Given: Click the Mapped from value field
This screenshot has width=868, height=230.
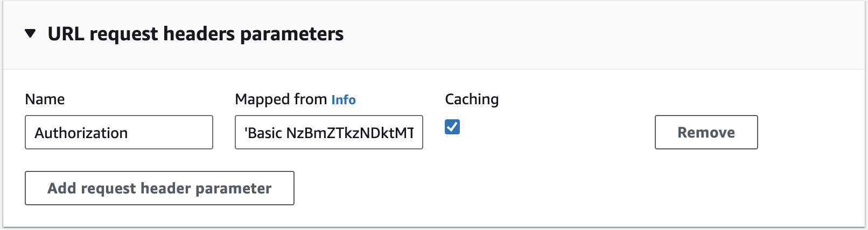Looking at the screenshot, I should [328, 132].
